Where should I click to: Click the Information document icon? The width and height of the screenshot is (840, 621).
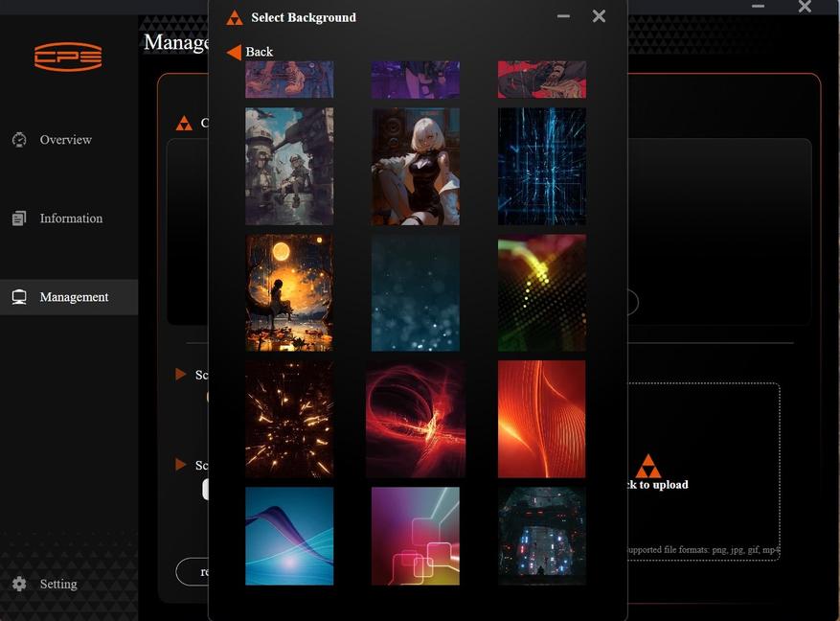pos(19,218)
